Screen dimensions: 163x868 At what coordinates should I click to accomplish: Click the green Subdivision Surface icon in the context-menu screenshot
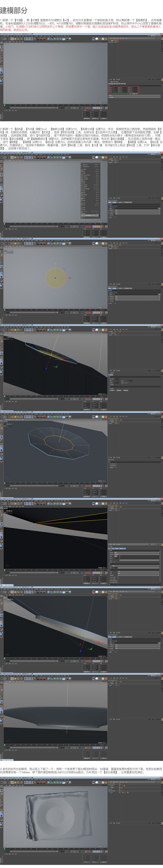pos(55,157)
